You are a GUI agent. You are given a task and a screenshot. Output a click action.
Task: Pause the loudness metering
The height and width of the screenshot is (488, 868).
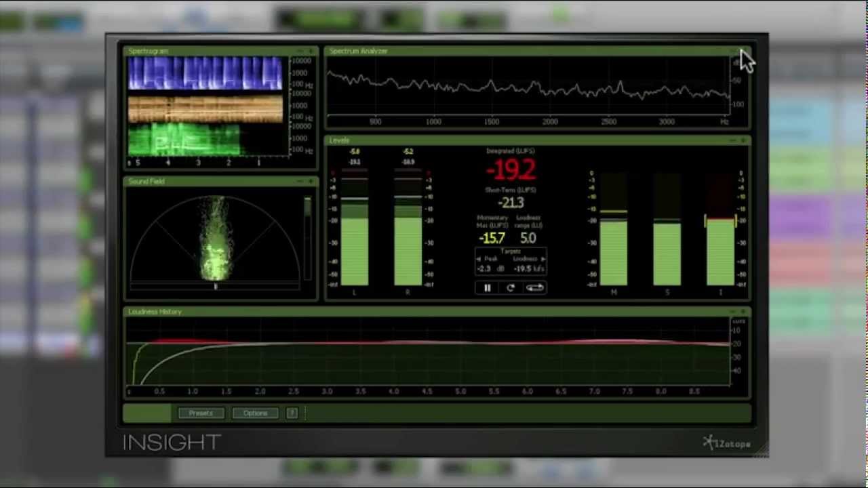487,288
